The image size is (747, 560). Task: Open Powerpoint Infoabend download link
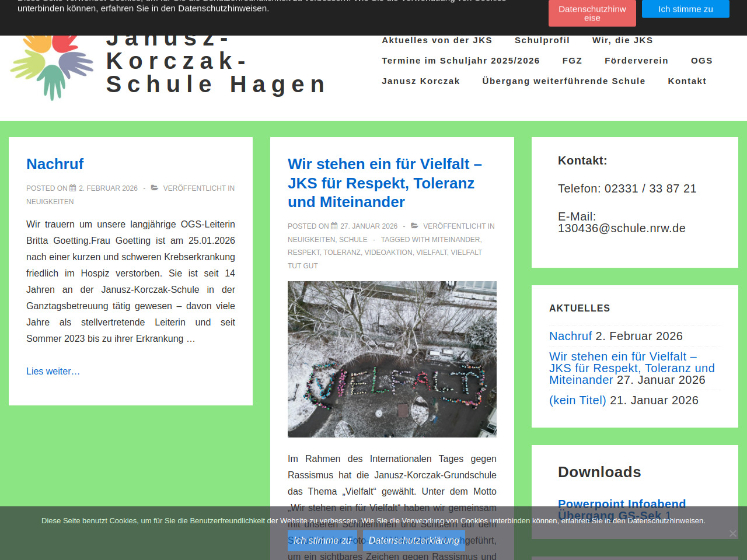click(x=622, y=504)
